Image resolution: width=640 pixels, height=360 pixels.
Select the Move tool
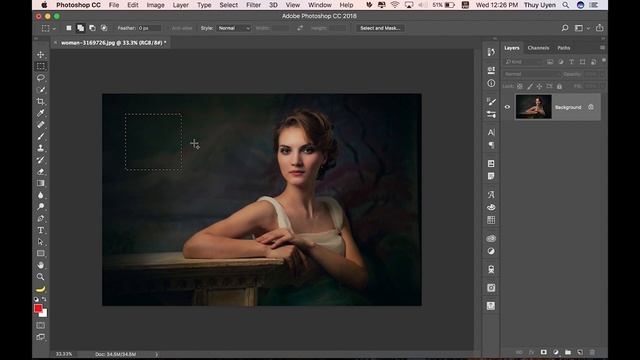click(40, 54)
